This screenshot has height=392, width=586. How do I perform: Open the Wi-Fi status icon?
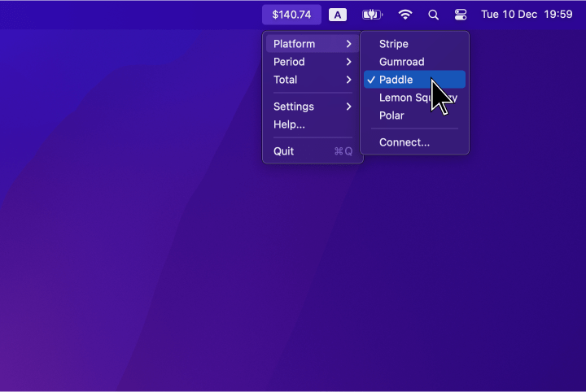(405, 15)
